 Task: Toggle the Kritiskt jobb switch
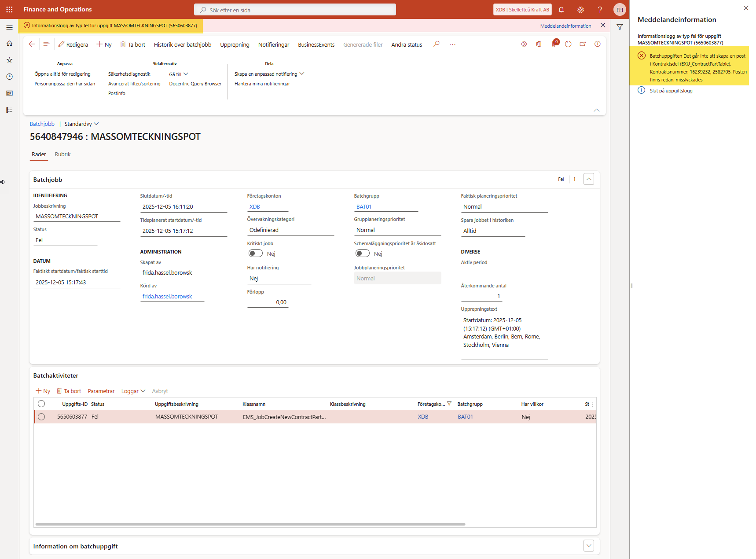255,253
